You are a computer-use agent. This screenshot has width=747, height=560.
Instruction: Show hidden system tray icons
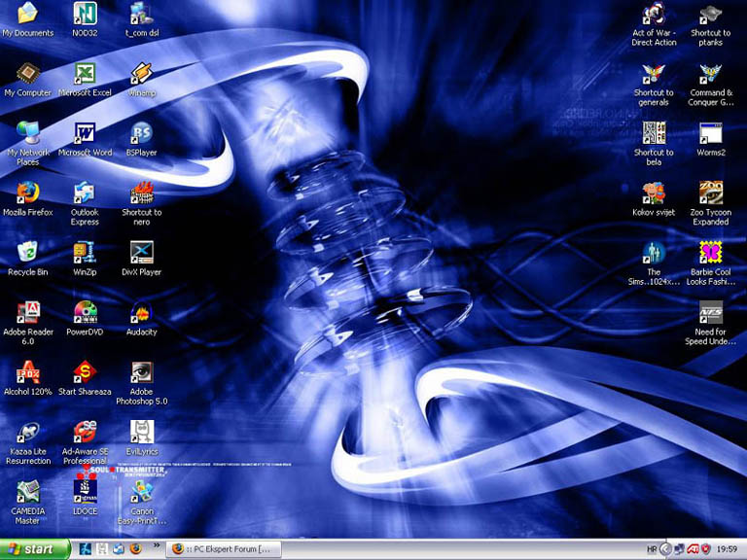point(665,549)
